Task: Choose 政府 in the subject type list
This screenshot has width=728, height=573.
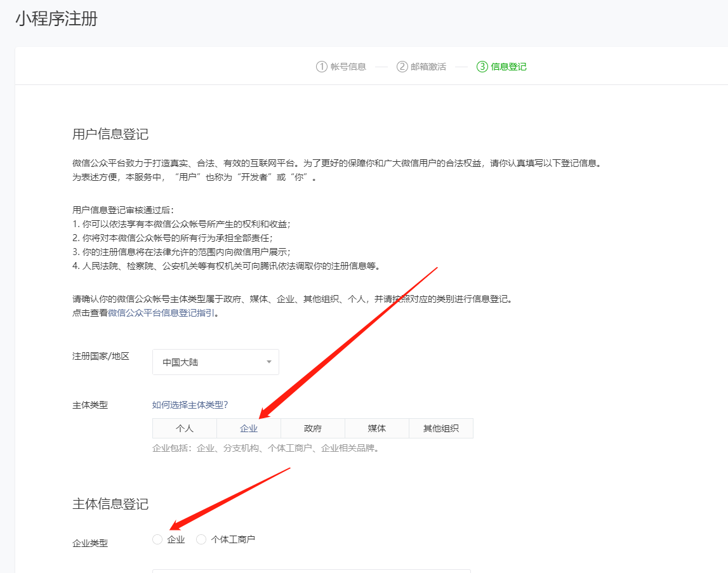Action: [312, 428]
